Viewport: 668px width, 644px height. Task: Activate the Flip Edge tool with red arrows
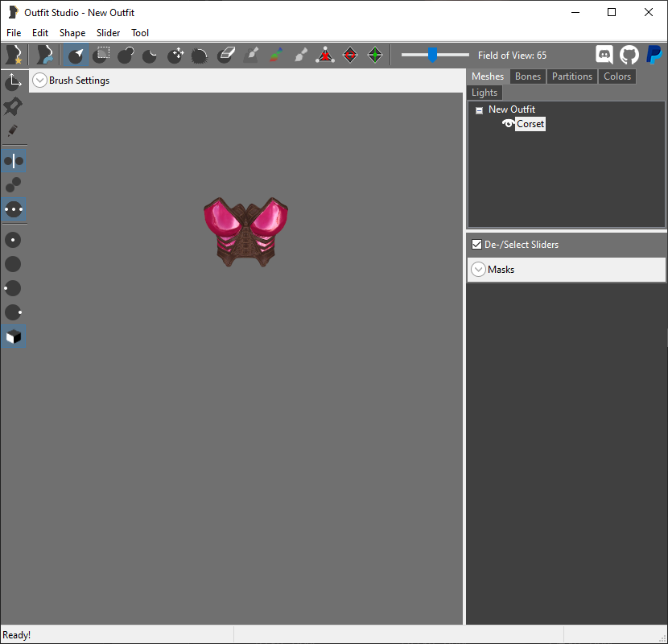coord(350,55)
